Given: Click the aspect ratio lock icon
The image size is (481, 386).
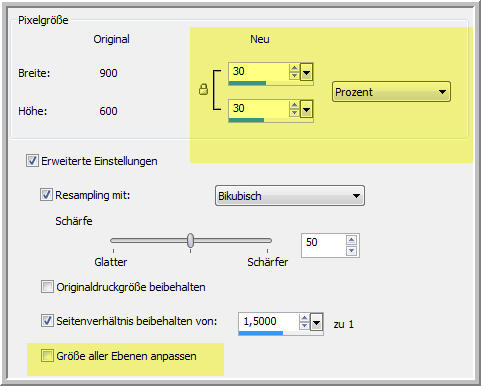Looking at the screenshot, I should 203,89.
